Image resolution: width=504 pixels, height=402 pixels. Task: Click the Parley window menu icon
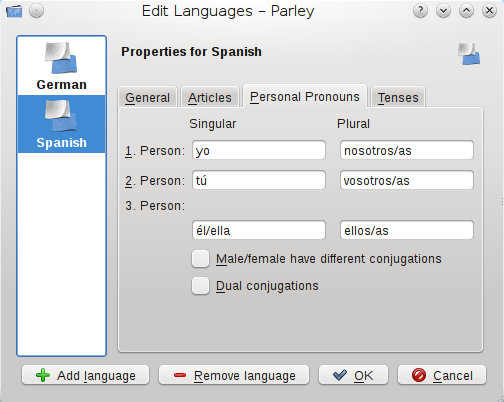(14, 11)
